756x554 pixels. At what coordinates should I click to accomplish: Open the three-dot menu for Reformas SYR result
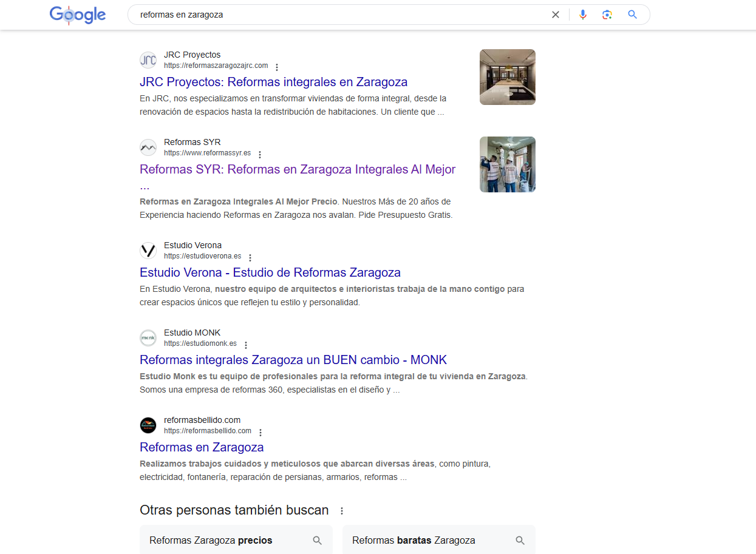pyautogui.click(x=259, y=154)
